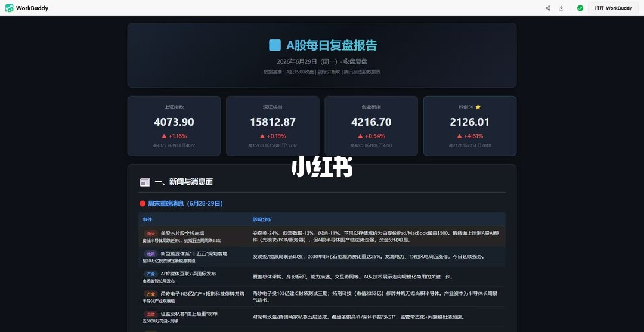Click the A股每日复盘报告 title
644x332 pixels.
tap(332, 45)
